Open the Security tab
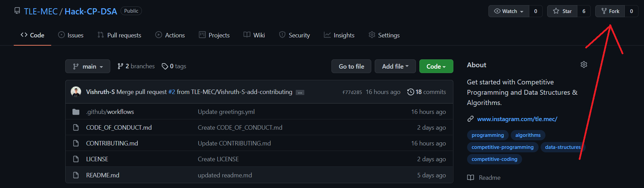The width and height of the screenshot is (644, 188). tap(294, 35)
